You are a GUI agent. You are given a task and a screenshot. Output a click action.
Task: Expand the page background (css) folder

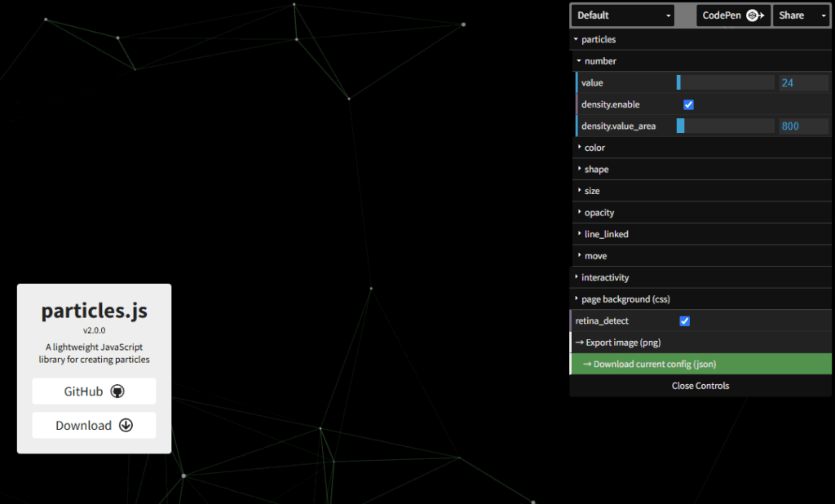tap(701, 298)
